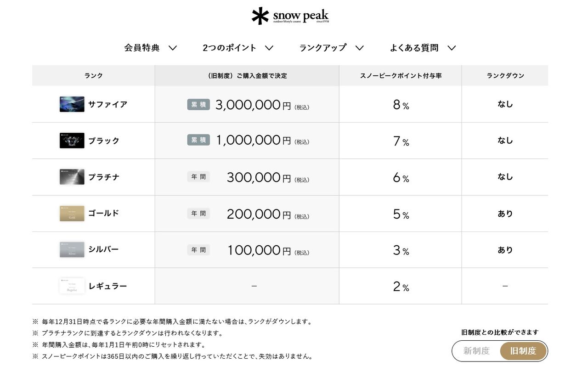Expand the chevron next to ランクアップ

click(360, 48)
